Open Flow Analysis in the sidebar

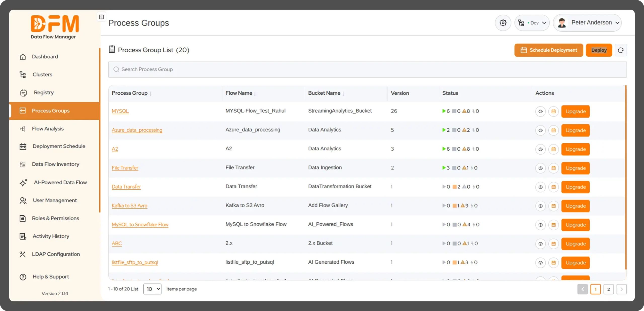coord(48,129)
